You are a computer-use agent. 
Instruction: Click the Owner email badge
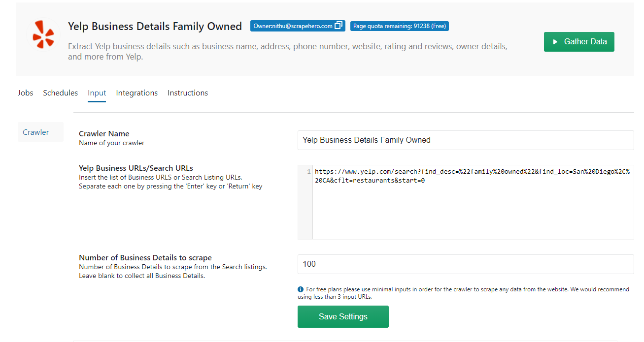[298, 26]
